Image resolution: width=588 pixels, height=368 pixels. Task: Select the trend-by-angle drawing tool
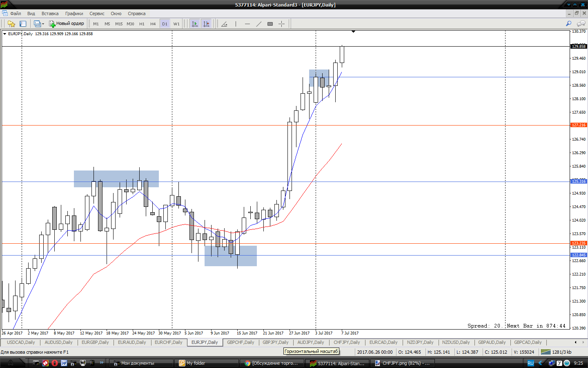coord(224,24)
